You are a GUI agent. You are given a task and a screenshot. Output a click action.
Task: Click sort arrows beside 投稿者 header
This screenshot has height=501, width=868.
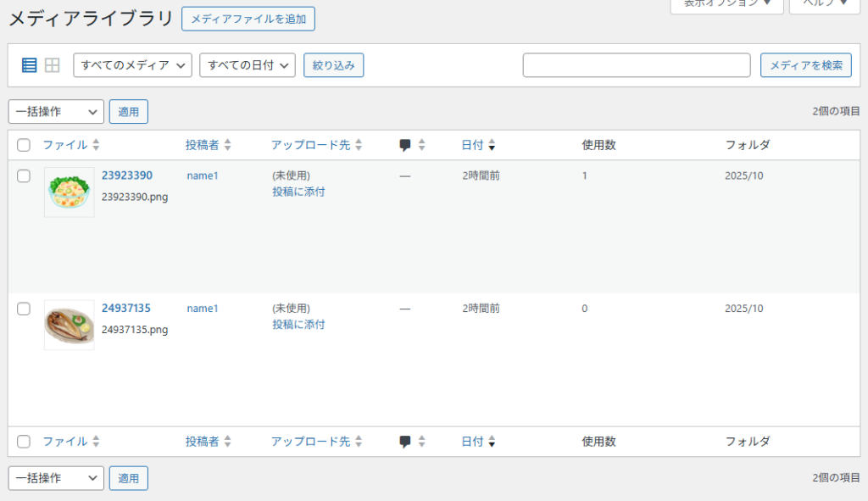click(227, 145)
